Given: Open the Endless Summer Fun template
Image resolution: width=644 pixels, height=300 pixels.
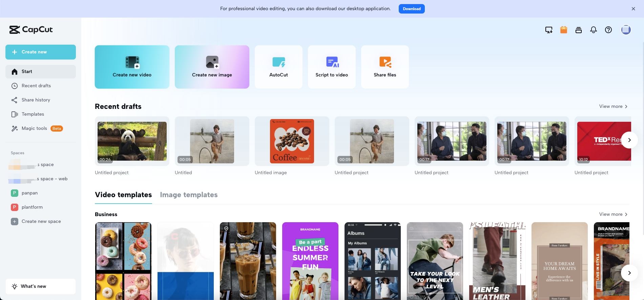Looking at the screenshot, I should (x=310, y=261).
